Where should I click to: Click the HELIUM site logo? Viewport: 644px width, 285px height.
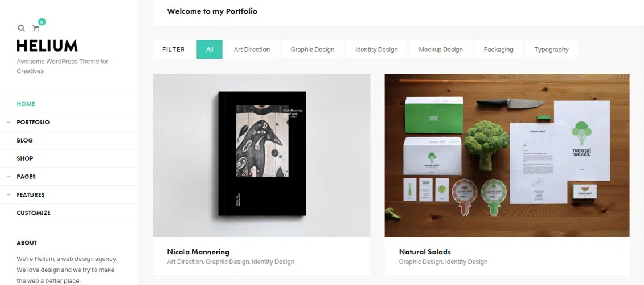[x=47, y=46]
